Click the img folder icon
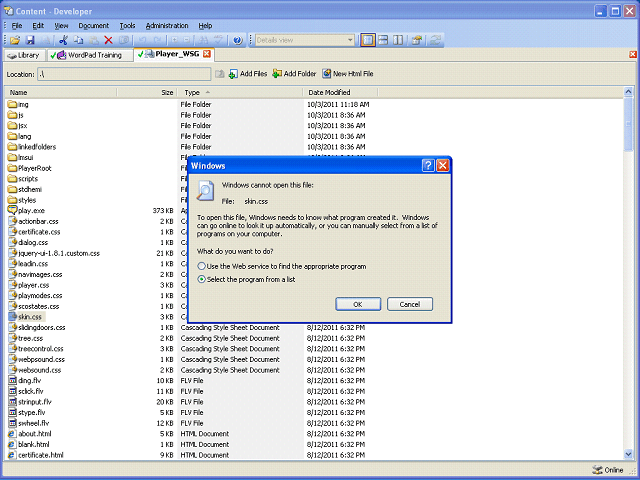The height and width of the screenshot is (480, 640). click(x=12, y=104)
